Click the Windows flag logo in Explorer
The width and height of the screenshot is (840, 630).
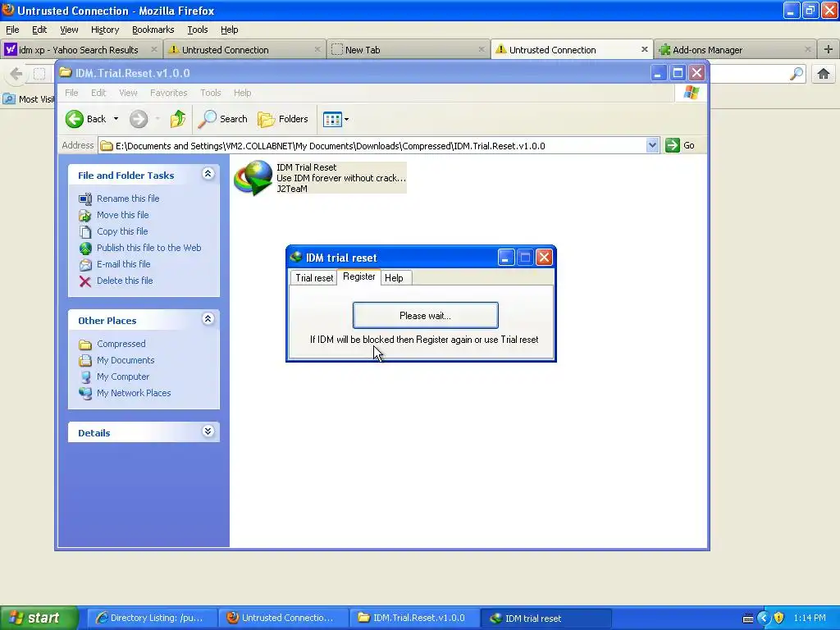691,93
